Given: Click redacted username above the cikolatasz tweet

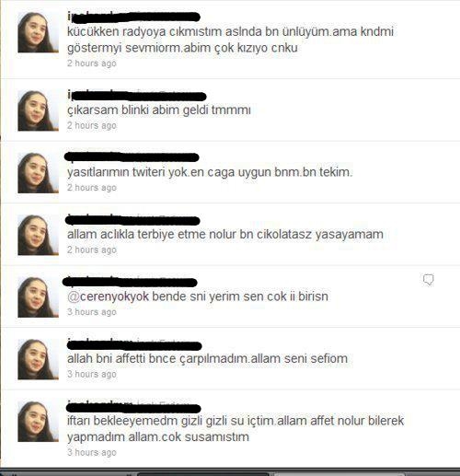Looking at the screenshot, I should (x=132, y=220).
